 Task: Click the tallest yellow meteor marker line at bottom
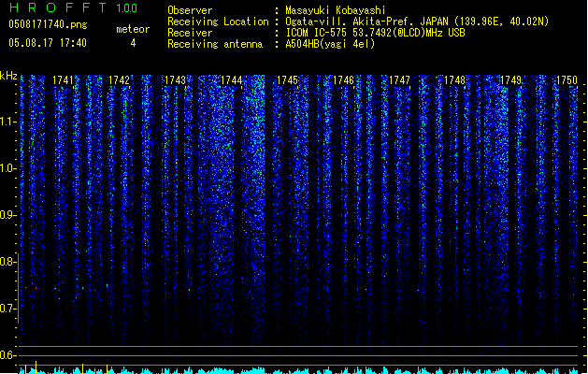pyautogui.click(x=36, y=367)
